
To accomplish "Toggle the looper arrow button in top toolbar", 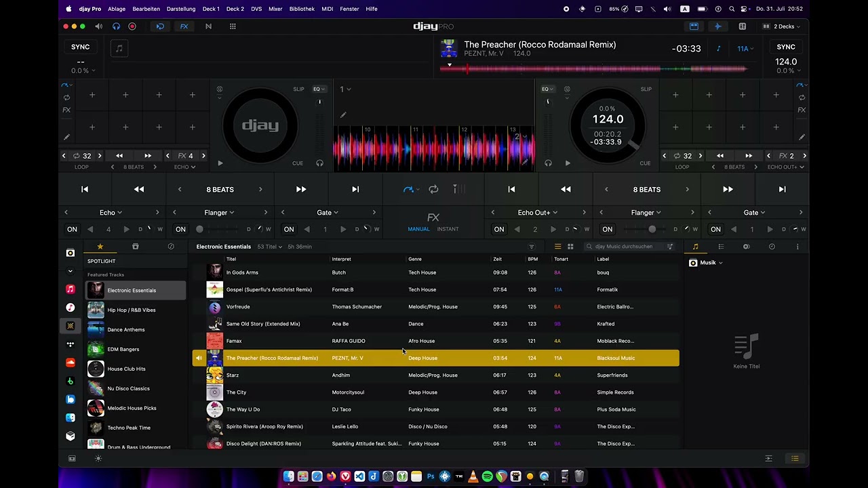I will pos(160,26).
